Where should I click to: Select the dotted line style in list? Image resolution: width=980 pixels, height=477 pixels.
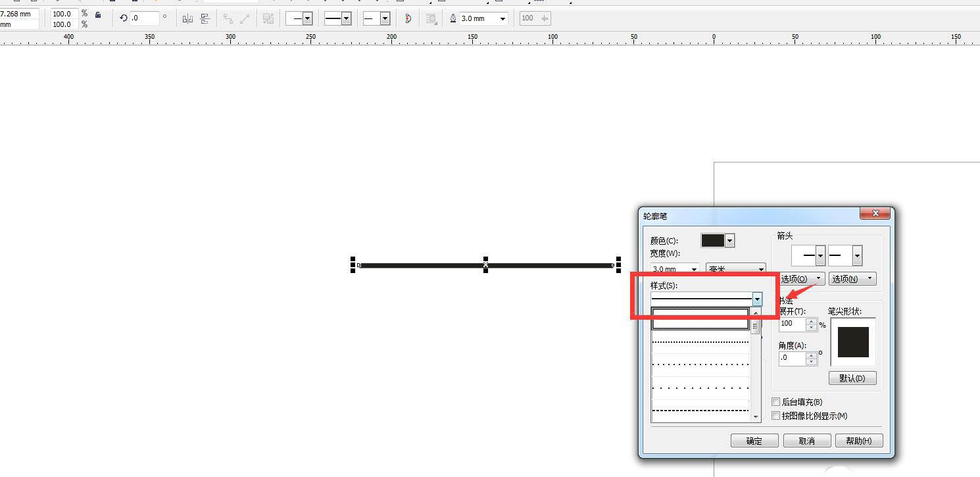(x=700, y=342)
